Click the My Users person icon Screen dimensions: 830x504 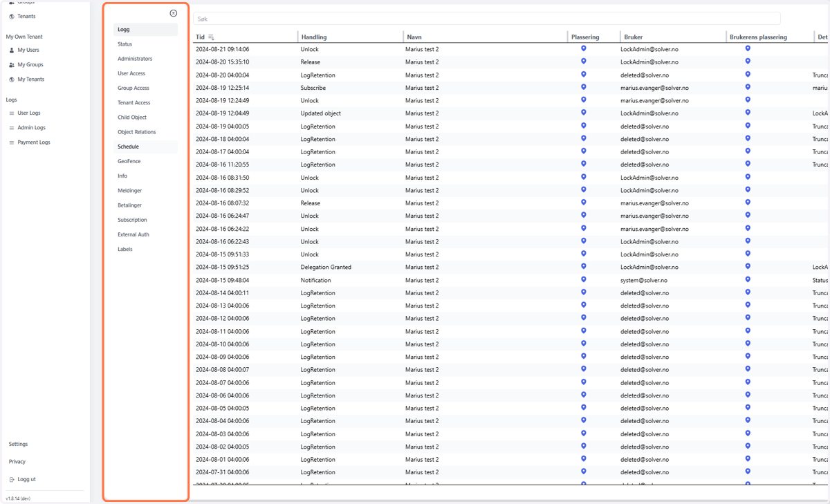point(12,50)
